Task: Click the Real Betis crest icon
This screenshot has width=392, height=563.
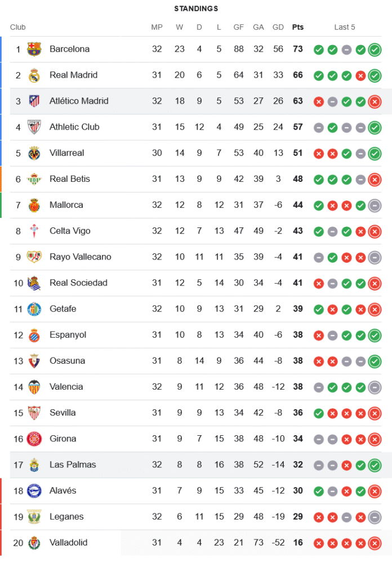Action: 34,179
